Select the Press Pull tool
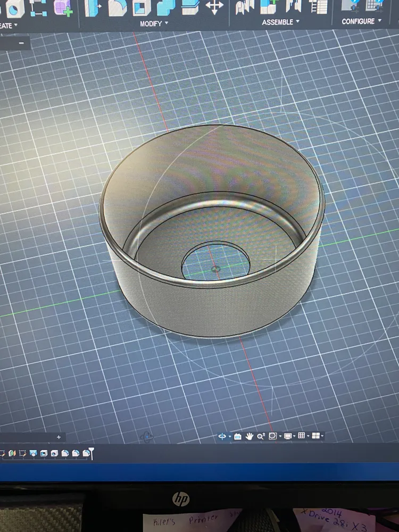Image resolution: width=399 pixels, height=532 pixels. (x=93, y=8)
